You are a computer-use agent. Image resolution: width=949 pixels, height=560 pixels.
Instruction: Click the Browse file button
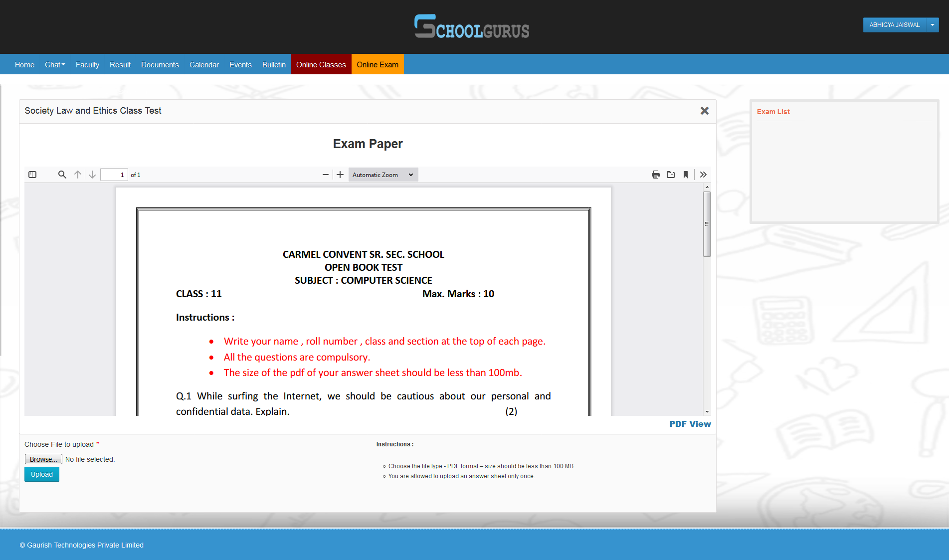tap(43, 459)
